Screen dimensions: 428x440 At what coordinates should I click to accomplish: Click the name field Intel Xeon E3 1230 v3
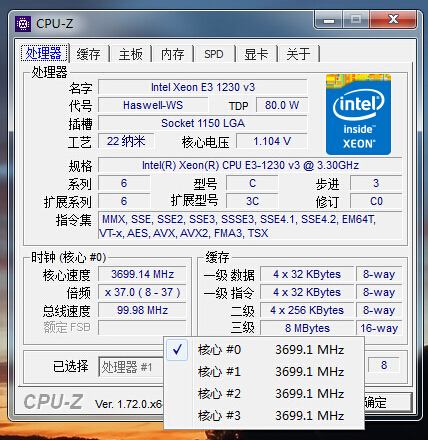(203, 87)
